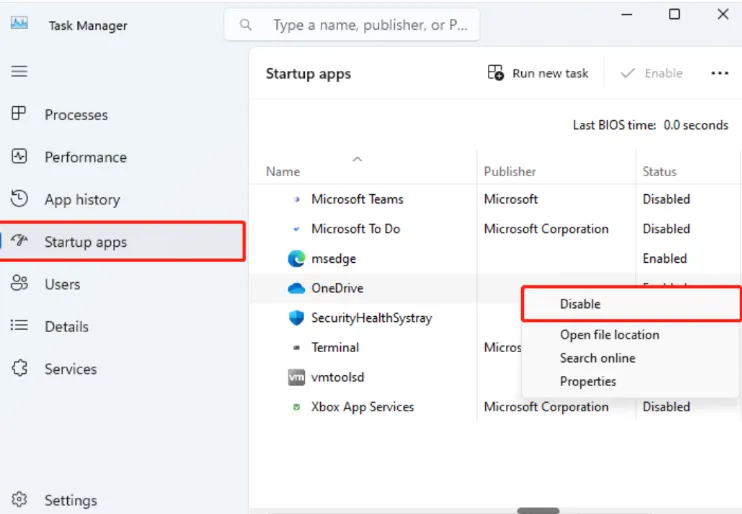Select the msedge row name
The image size is (742, 514).
334,259
